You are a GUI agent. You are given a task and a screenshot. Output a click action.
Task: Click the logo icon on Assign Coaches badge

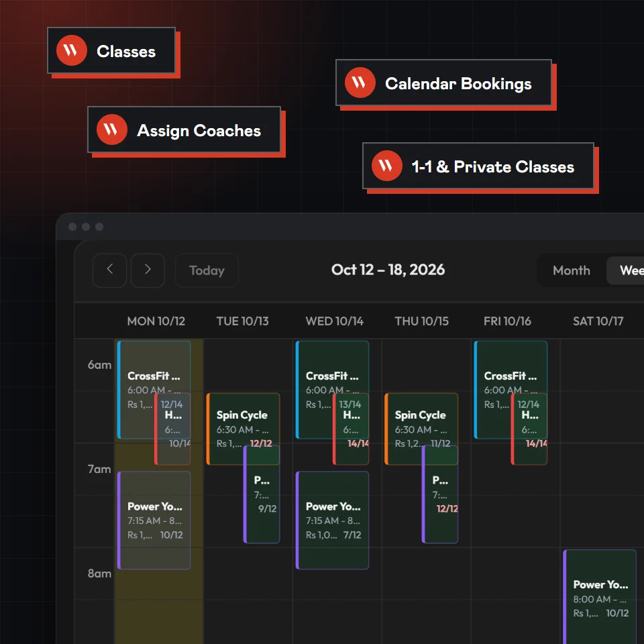tap(112, 129)
